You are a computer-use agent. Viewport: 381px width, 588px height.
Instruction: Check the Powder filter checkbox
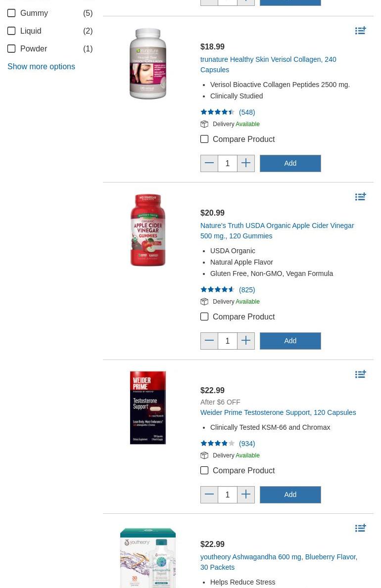(11, 48)
